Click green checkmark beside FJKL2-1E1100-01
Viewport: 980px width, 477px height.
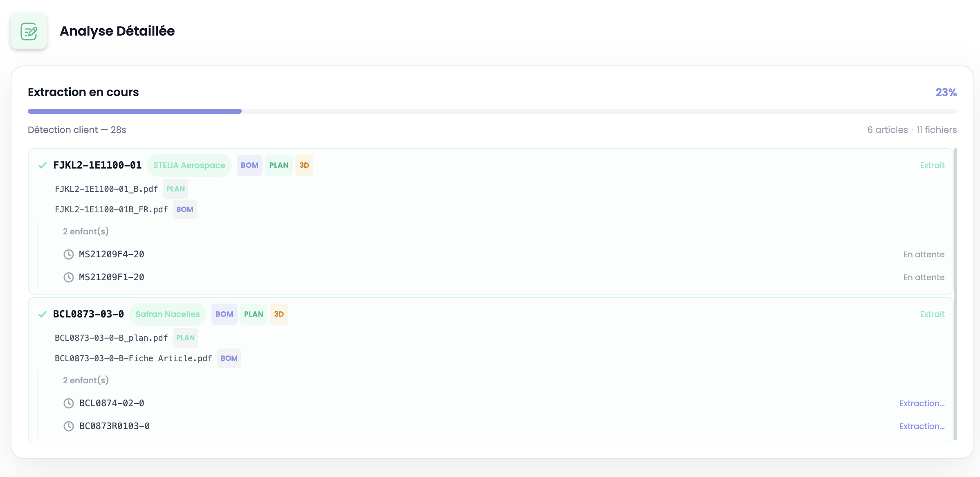42,165
